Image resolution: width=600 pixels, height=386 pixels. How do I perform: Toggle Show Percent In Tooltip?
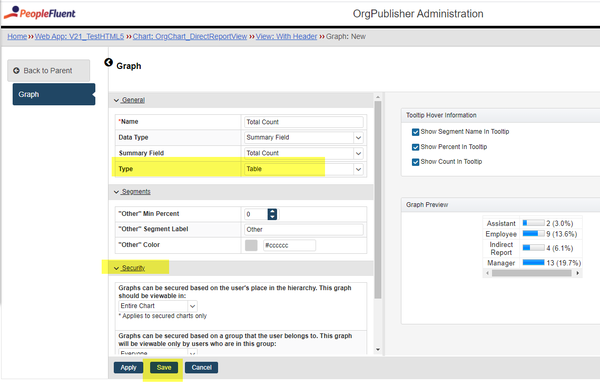(x=415, y=147)
